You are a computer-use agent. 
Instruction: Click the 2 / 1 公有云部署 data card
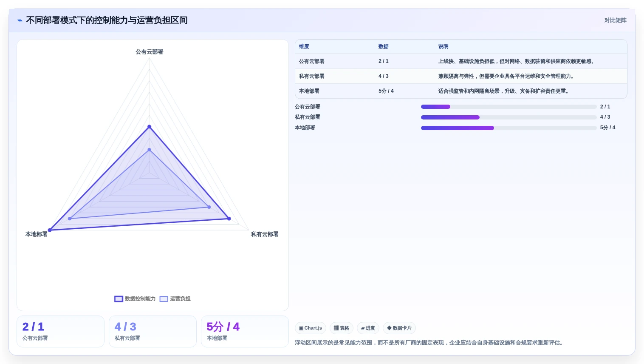point(60,331)
